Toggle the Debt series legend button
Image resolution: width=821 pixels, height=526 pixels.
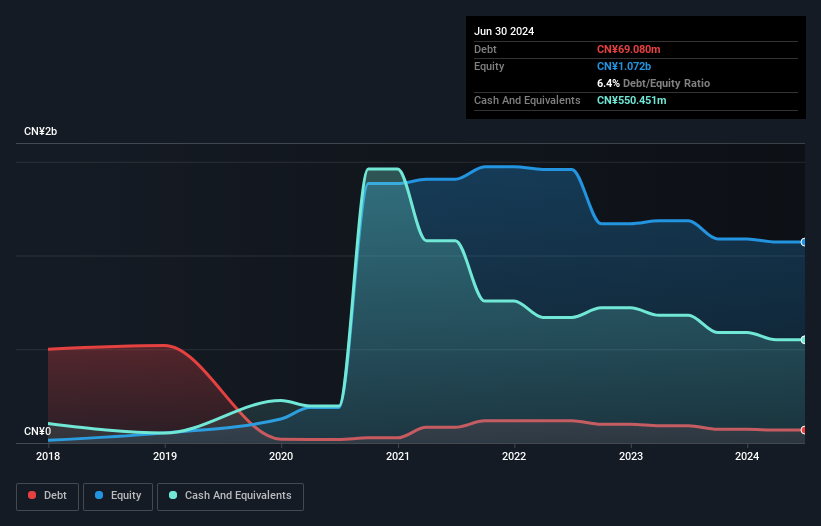(x=48, y=496)
